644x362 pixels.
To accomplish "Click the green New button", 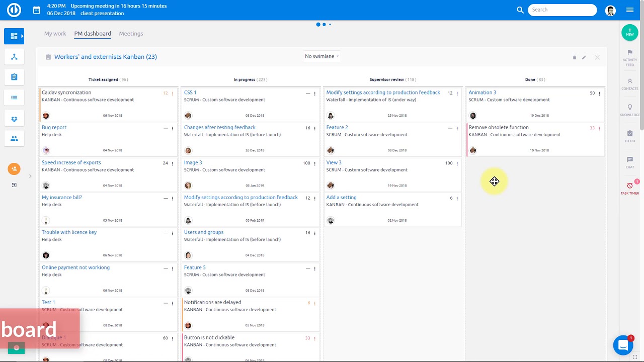I will (630, 32).
